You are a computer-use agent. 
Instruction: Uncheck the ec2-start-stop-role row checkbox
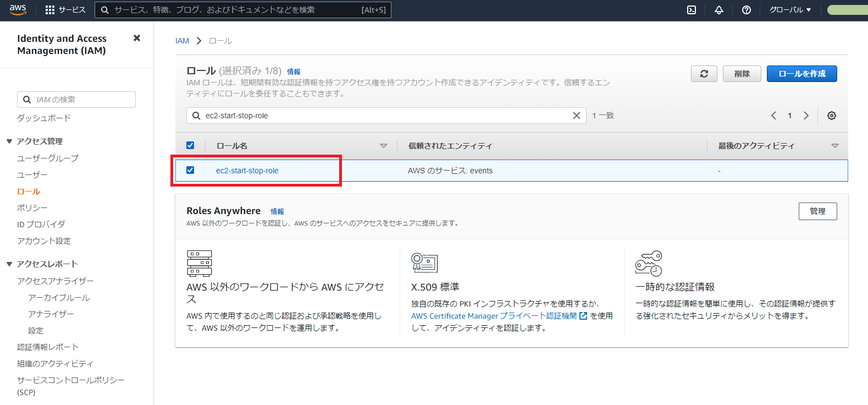tap(190, 170)
